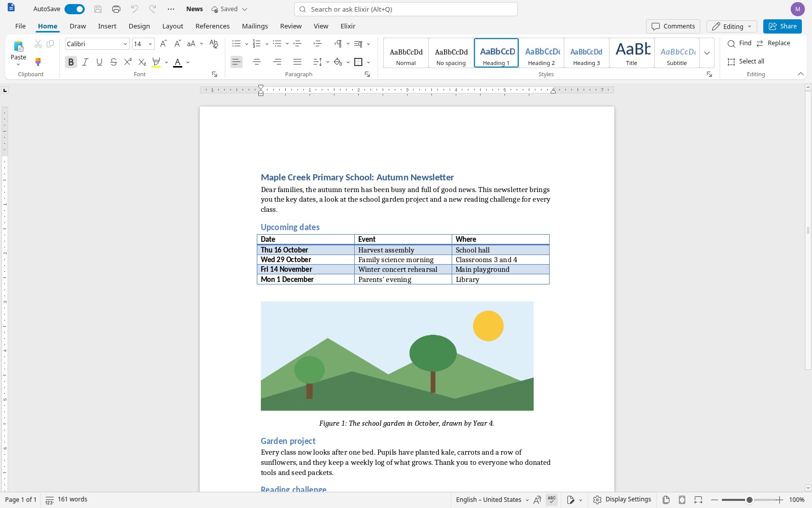Clear all formatting icon
The height and width of the screenshot is (508, 812).
(x=214, y=44)
